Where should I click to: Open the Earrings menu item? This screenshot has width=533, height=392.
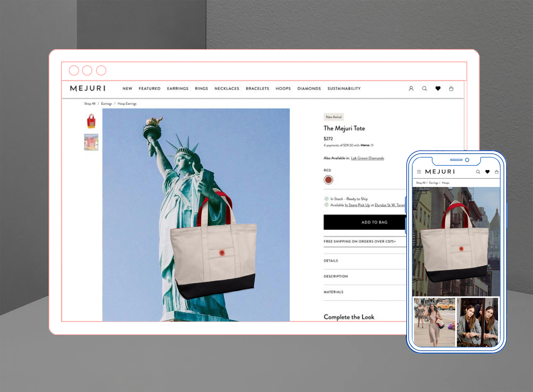pos(177,89)
